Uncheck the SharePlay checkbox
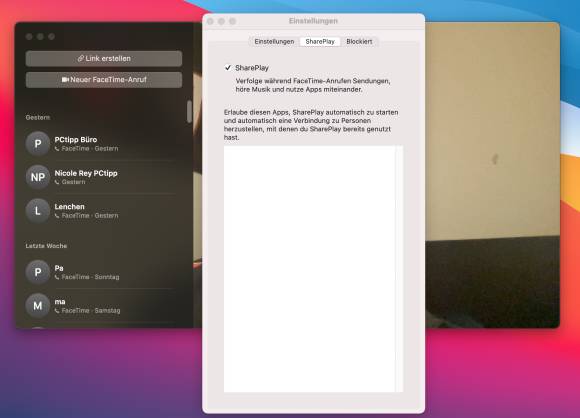The height and width of the screenshot is (418, 580). [x=228, y=68]
